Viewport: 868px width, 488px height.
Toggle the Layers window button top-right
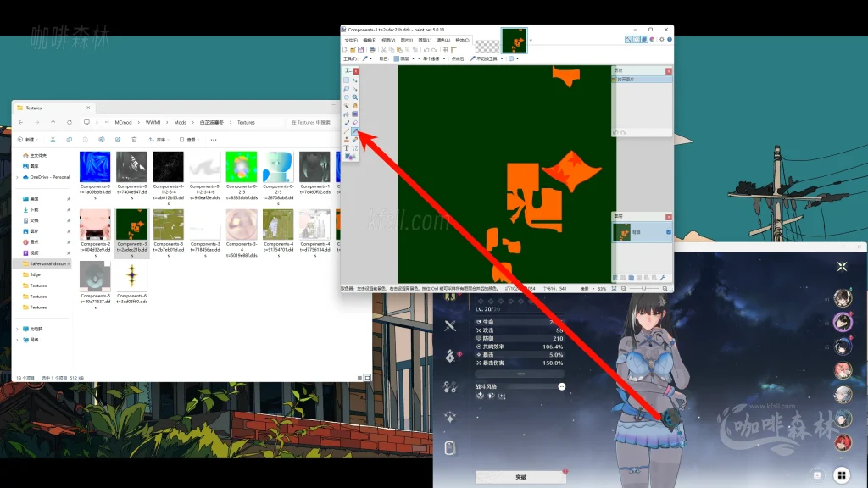click(644, 39)
